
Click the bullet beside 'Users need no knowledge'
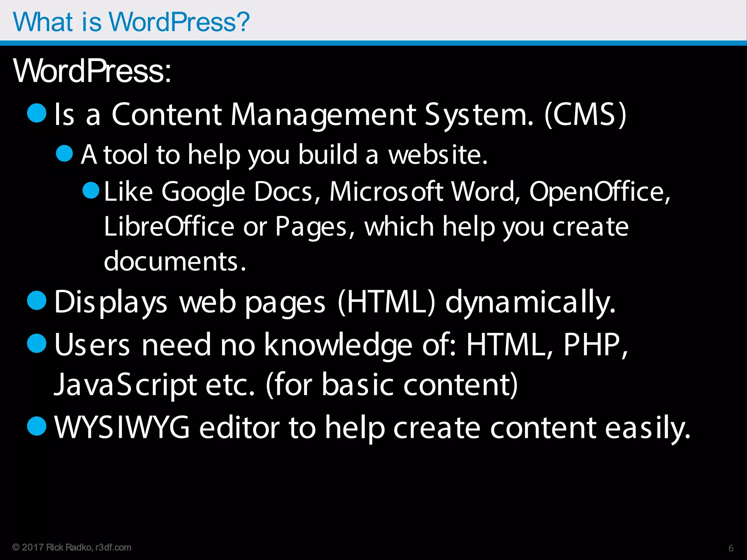37,343
